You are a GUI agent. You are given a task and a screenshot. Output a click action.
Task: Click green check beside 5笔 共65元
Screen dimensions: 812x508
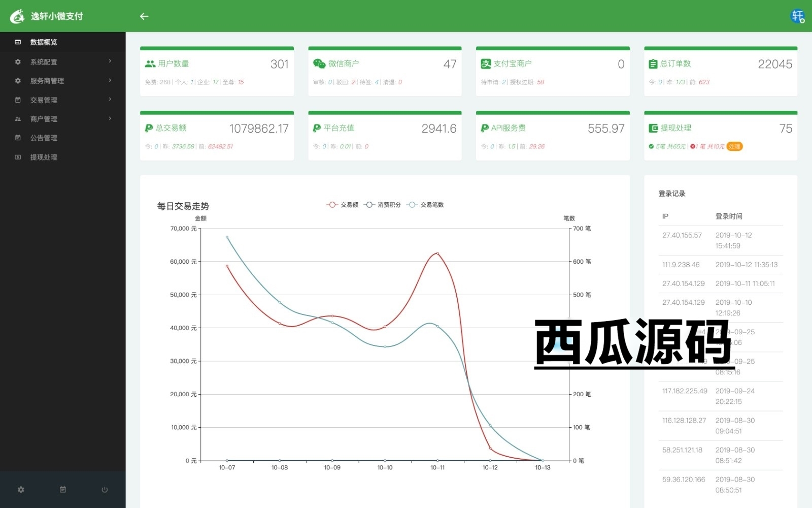coord(651,146)
